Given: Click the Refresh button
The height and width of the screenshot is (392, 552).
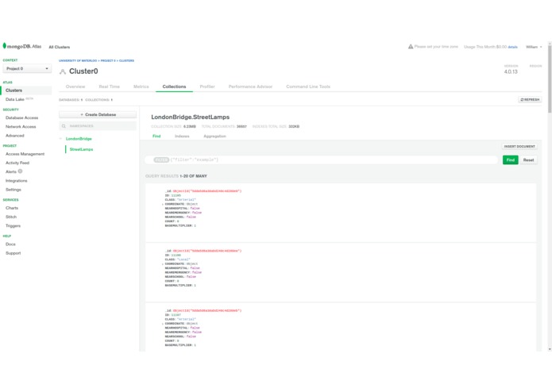Looking at the screenshot, I should (530, 100).
